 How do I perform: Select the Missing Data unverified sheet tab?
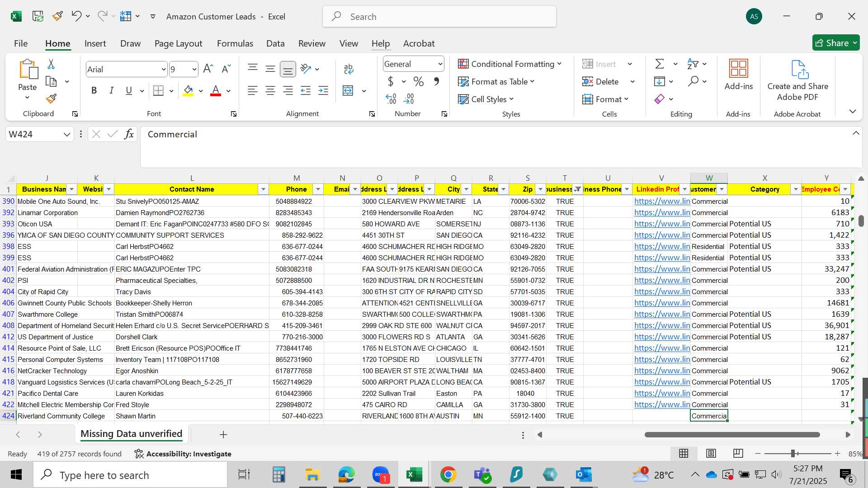[x=132, y=434]
